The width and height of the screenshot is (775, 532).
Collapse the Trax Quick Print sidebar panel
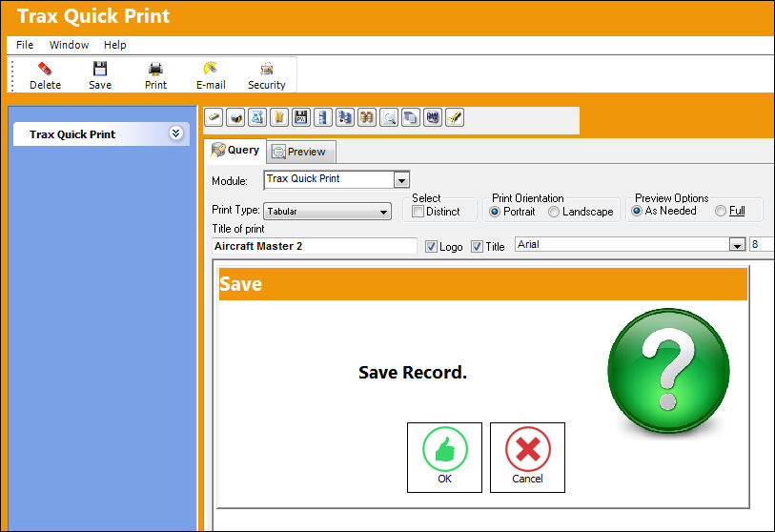[175, 133]
